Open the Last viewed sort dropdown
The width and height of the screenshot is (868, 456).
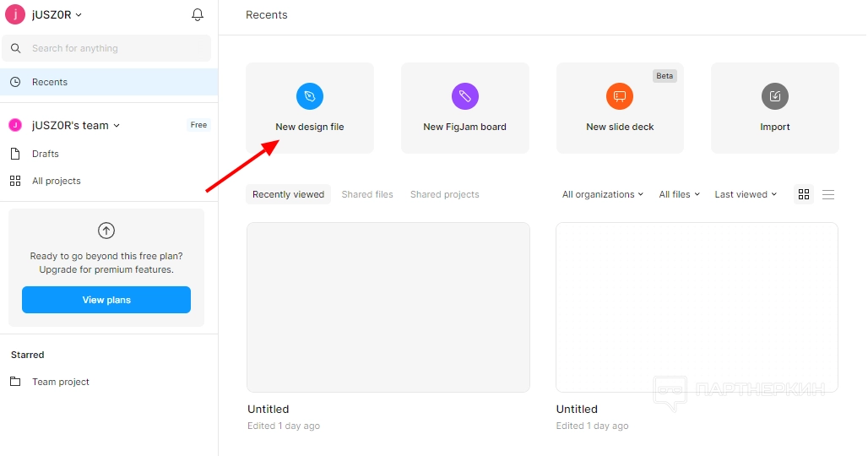[x=746, y=194]
